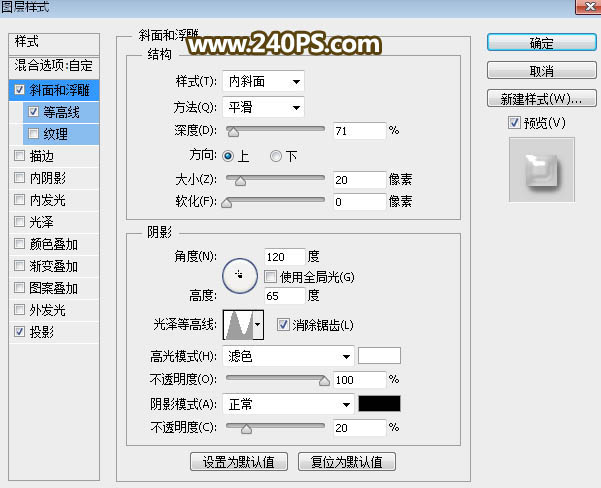Click the 角度 value field 120

click(285, 257)
